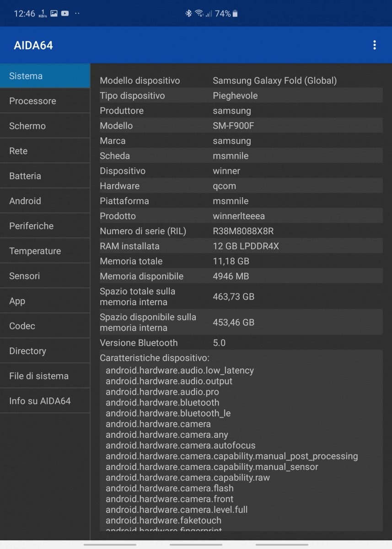
Task: View the Temperature section
Action: pyautogui.click(x=45, y=251)
